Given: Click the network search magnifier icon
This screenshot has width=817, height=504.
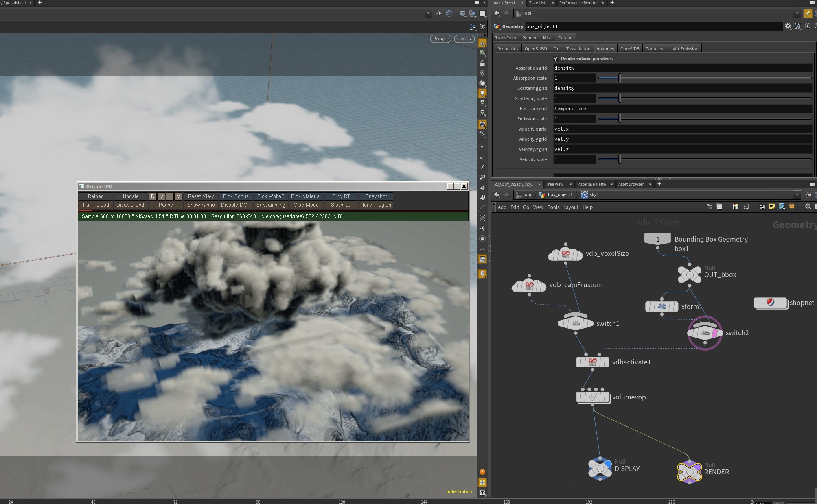Looking at the screenshot, I should point(808,207).
